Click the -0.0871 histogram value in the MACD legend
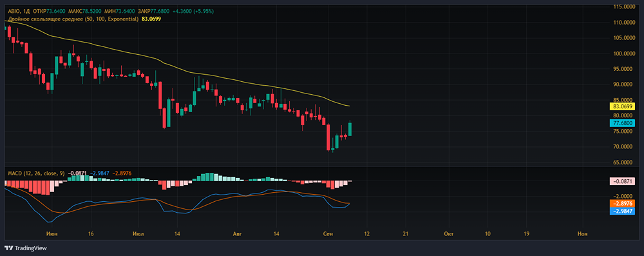Screen dimensions: 644x256 (x=77, y=173)
